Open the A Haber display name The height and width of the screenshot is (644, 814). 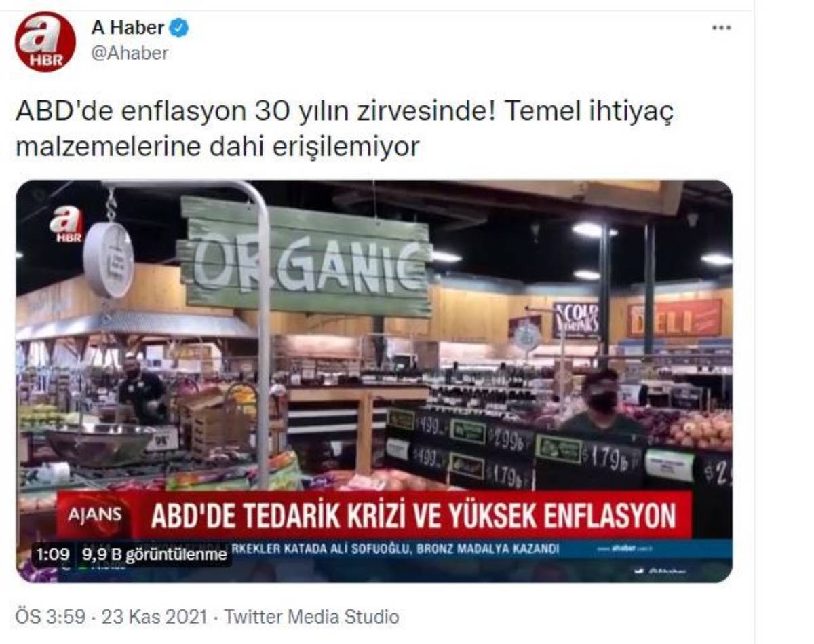(128, 28)
